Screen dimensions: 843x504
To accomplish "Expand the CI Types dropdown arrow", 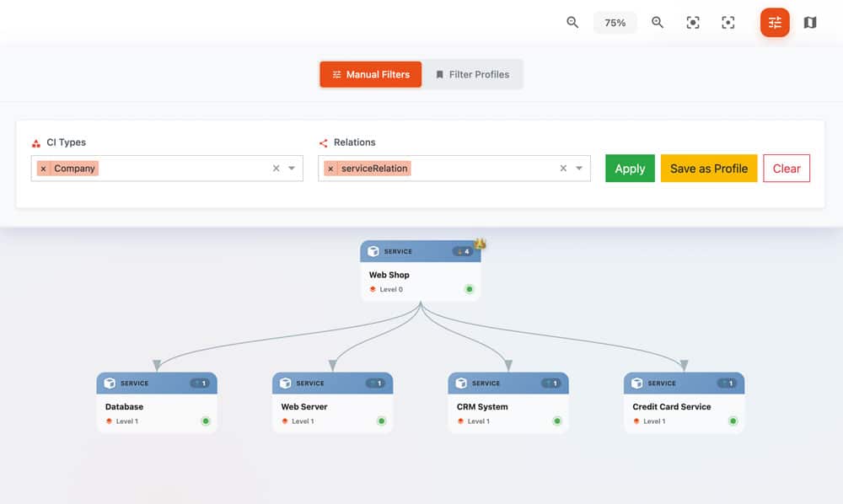I will [292, 169].
